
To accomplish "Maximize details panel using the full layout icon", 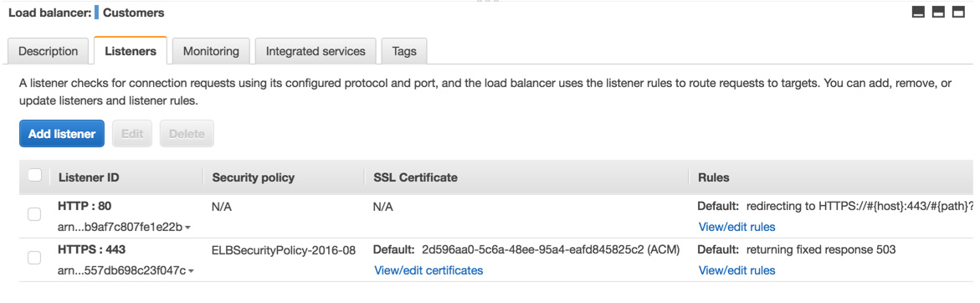I will [x=958, y=12].
